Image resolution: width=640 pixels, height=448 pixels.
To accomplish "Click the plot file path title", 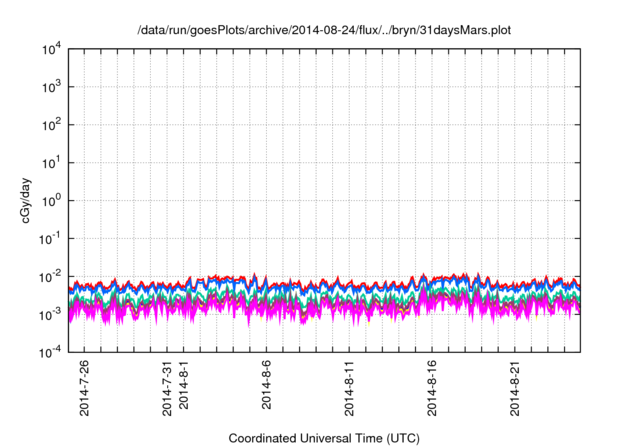I will (x=324, y=30).
